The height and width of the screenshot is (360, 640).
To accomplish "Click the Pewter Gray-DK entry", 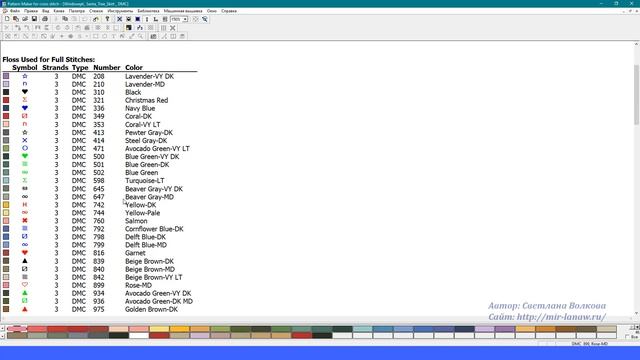I will coord(149,132).
